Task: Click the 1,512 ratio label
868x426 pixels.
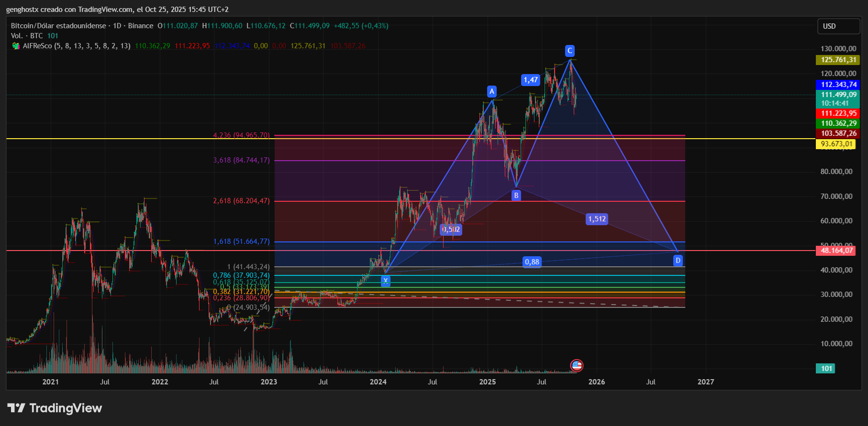Action: click(597, 219)
